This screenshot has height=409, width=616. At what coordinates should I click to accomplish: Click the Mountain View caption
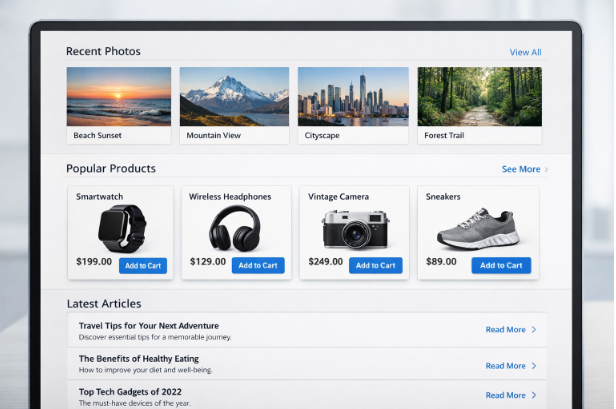[x=214, y=135]
